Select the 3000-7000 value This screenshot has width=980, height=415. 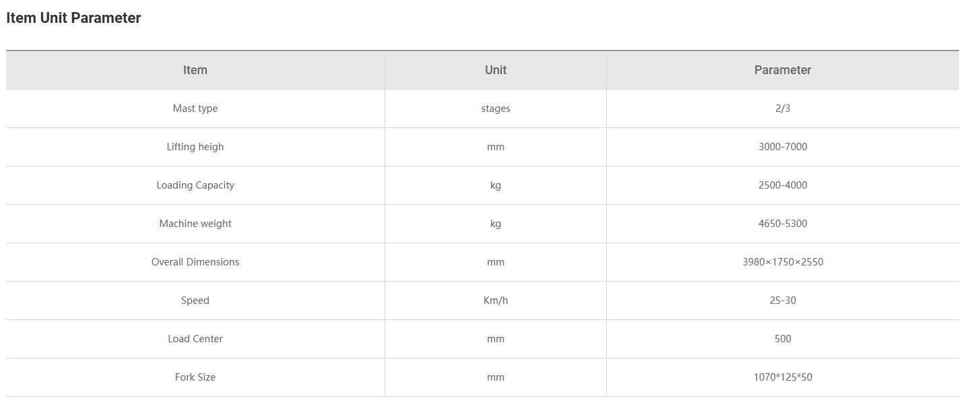(x=783, y=147)
